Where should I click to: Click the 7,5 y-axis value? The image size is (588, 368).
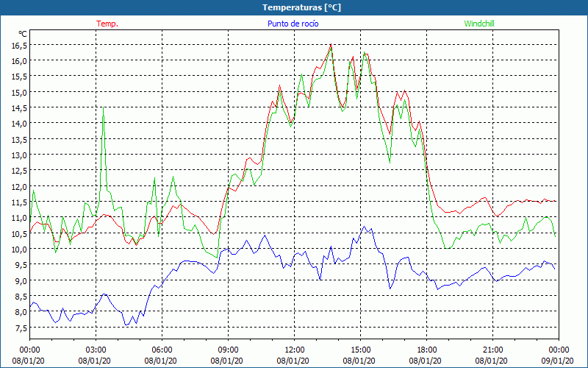click(x=21, y=328)
